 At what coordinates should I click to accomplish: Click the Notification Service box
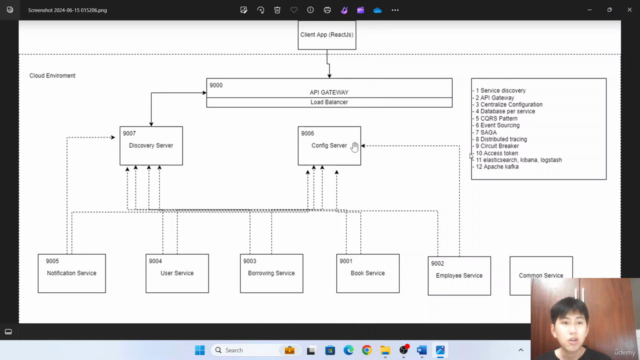tap(72, 273)
